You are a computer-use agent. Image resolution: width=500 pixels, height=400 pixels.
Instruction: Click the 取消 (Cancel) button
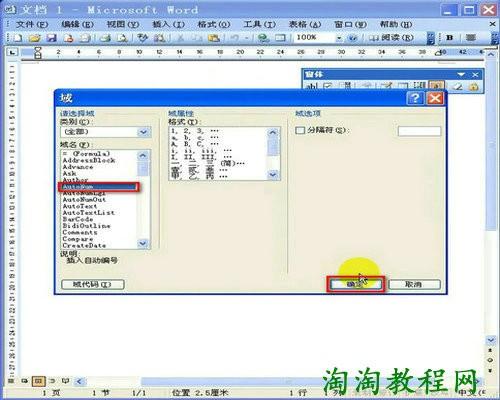(x=414, y=284)
